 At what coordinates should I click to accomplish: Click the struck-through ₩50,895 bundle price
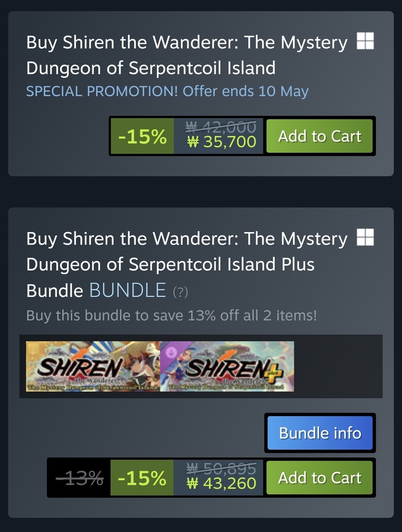(x=222, y=469)
